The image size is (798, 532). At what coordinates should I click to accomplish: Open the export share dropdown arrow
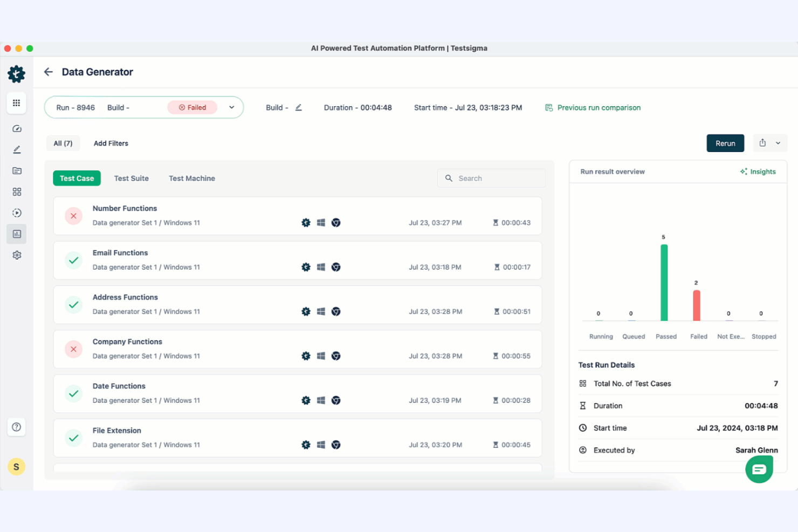pos(777,143)
